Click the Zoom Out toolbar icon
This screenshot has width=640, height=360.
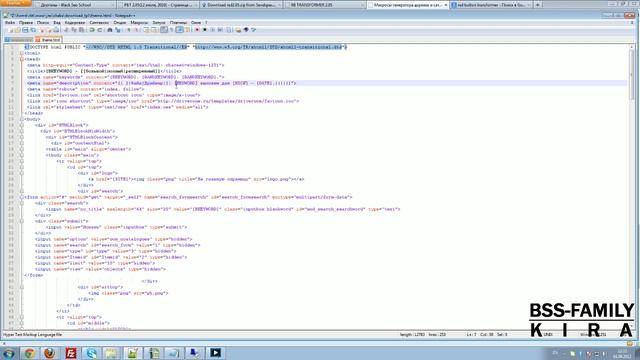point(136,30)
